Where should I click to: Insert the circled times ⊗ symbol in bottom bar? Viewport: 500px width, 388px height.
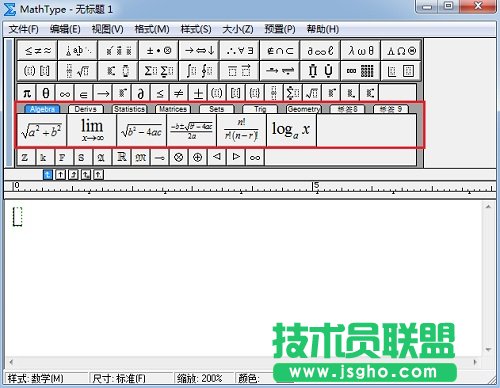click(x=179, y=157)
